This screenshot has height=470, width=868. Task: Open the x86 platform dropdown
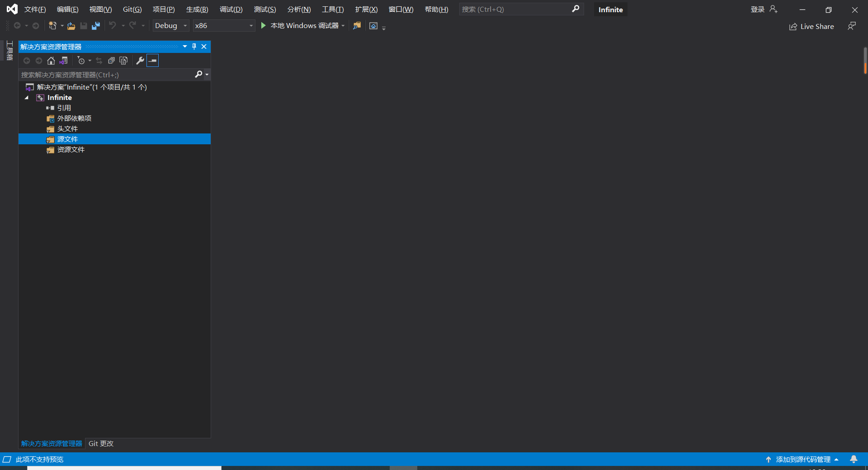tap(224, 26)
